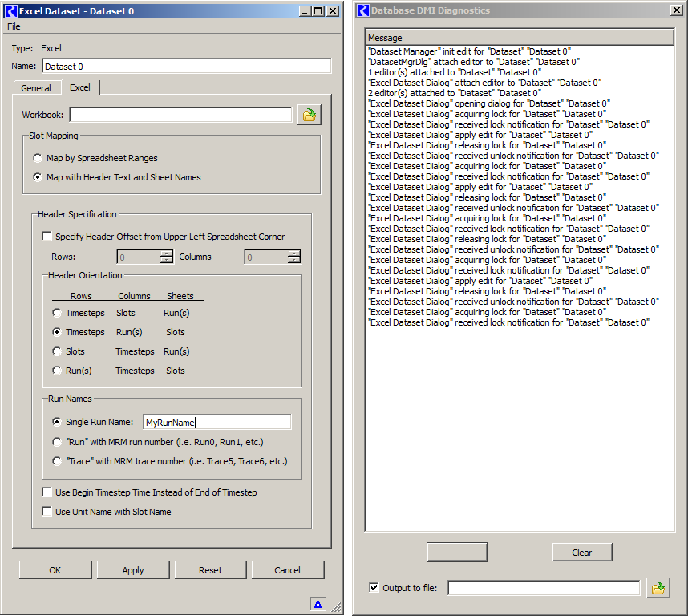Image resolution: width=688 pixels, height=616 pixels.
Task: Enable Use Begin Timestep Time checkbox
Action: point(47,492)
